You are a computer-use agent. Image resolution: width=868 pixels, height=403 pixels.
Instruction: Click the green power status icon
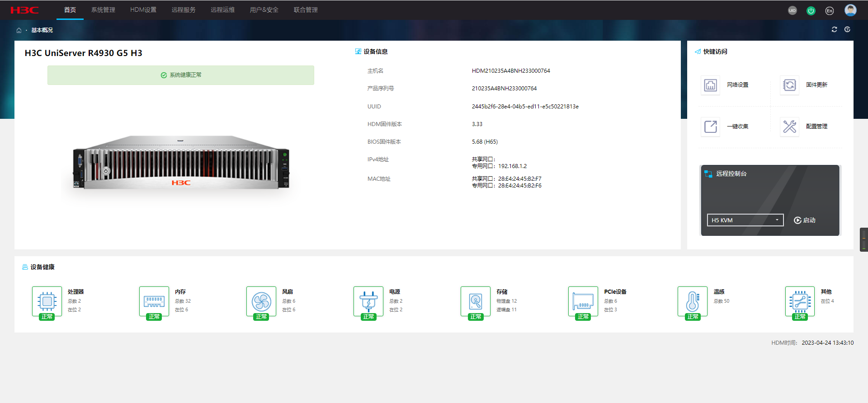pos(811,10)
